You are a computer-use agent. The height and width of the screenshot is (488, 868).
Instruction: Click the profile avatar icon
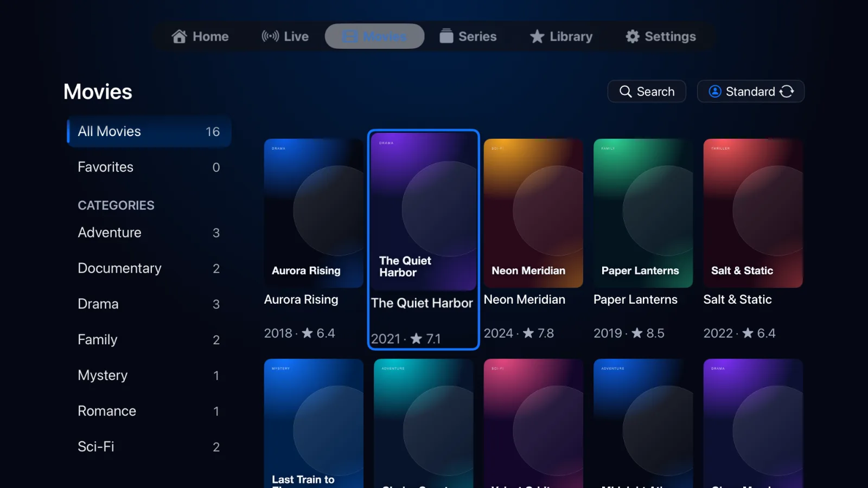pyautogui.click(x=715, y=92)
